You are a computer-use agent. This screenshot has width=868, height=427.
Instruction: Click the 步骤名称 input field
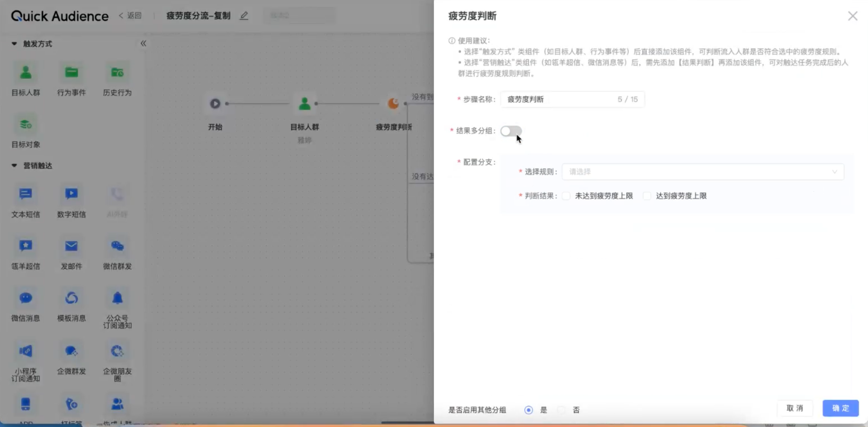point(572,100)
